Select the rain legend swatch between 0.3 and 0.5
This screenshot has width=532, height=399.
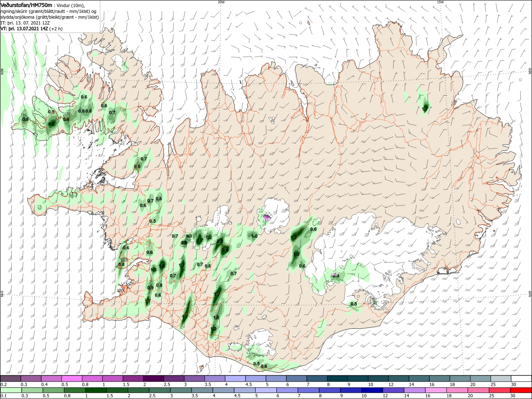coord(31,390)
